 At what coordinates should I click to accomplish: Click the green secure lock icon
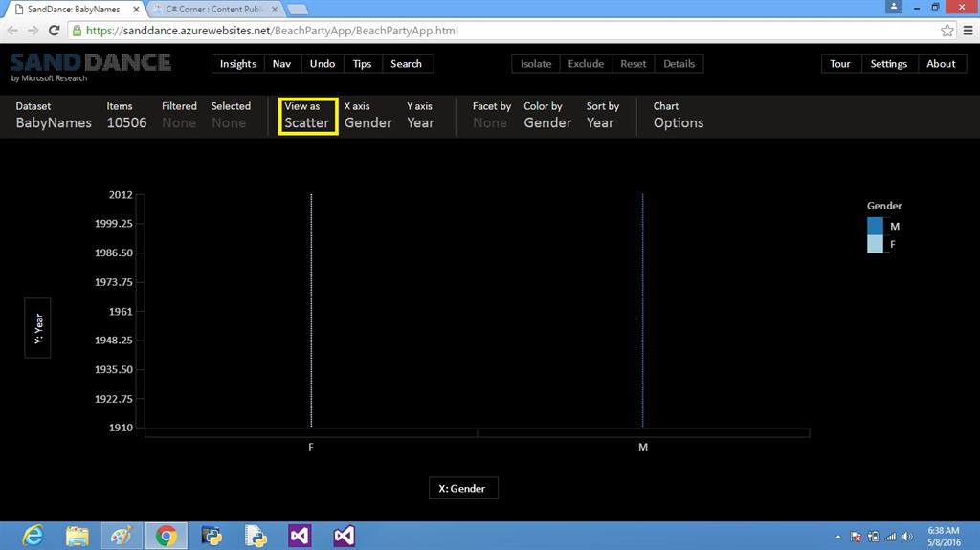tap(77, 31)
